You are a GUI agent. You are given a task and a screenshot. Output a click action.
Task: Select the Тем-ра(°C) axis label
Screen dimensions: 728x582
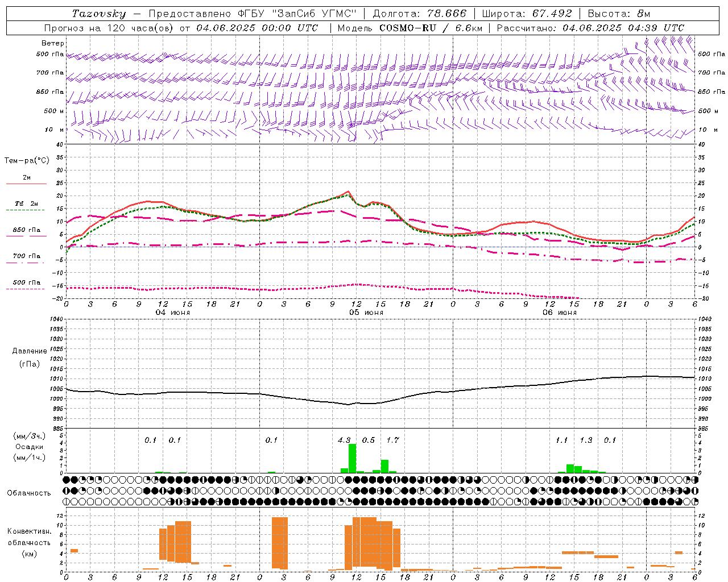tap(27, 161)
